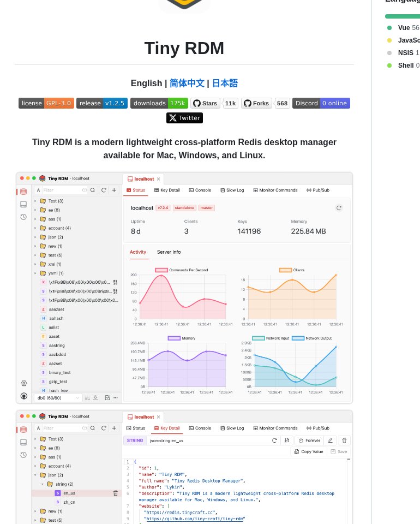Click the trash icon on en_us row

(x=116, y=493)
